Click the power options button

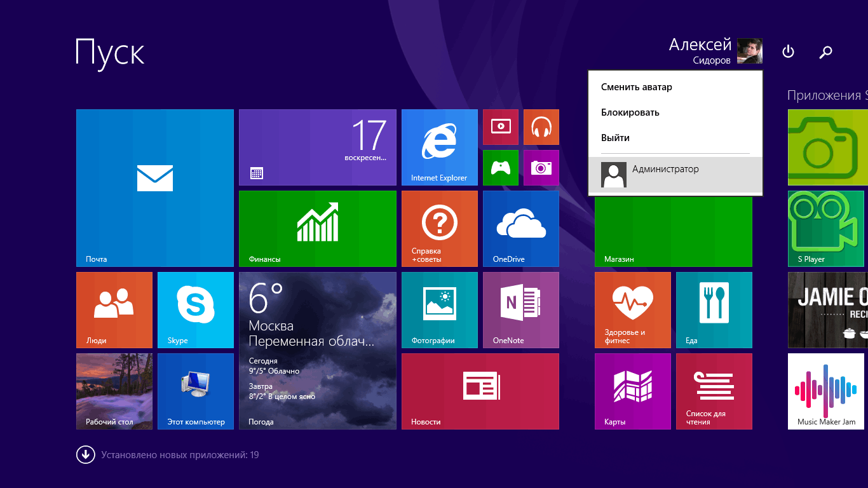[x=788, y=51]
